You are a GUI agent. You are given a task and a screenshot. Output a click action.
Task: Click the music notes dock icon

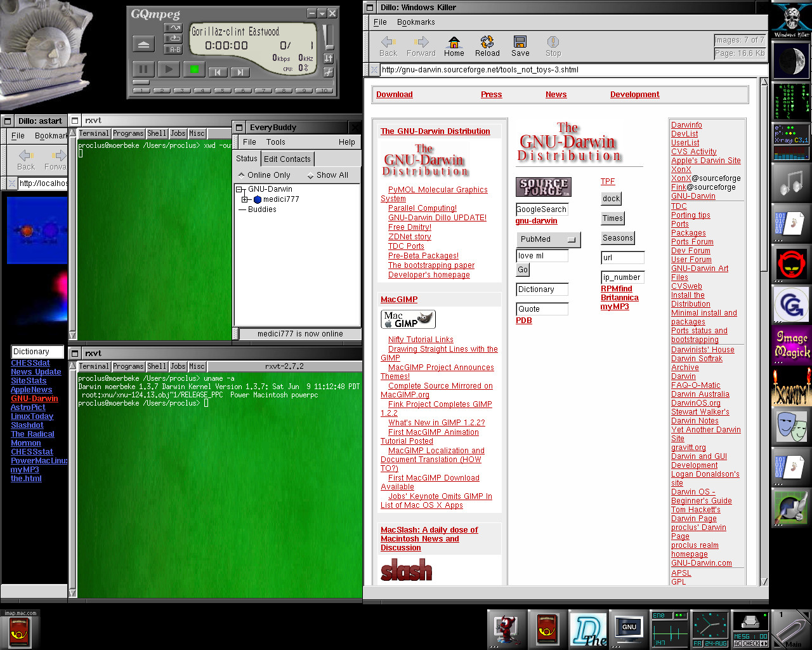pyautogui.click(x=792, y=183)
